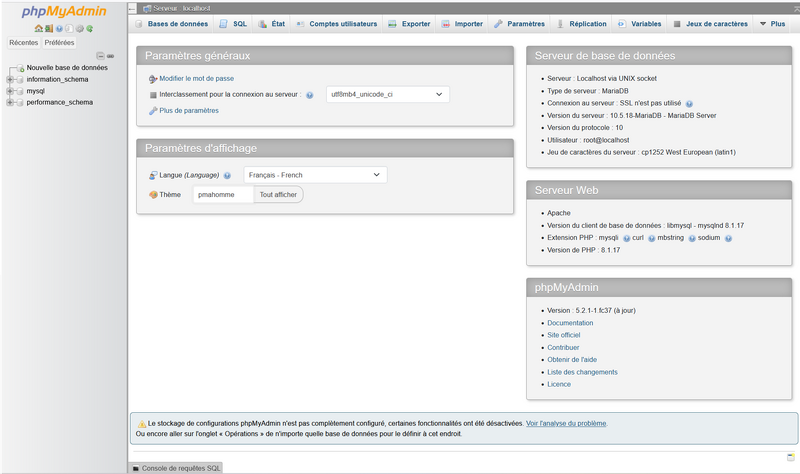Open navigation panel settings gear icon
The height and width of the screenshot is (474, 800).
coord(80,29)
